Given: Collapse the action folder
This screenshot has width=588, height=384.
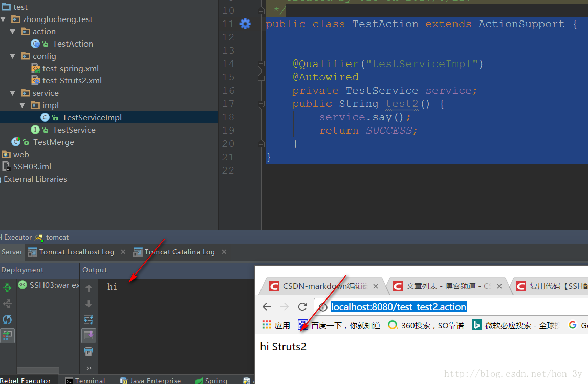Looking at the screenshot, I should point(13,32).
